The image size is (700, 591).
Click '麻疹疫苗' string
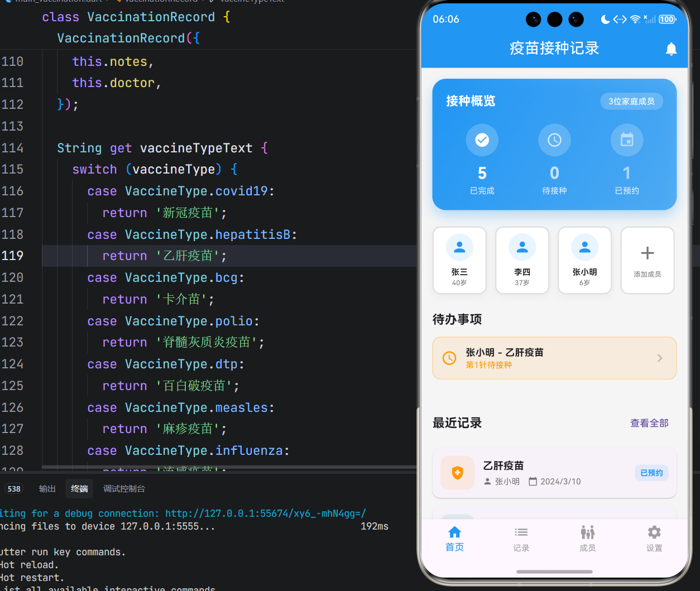(191, 429)
